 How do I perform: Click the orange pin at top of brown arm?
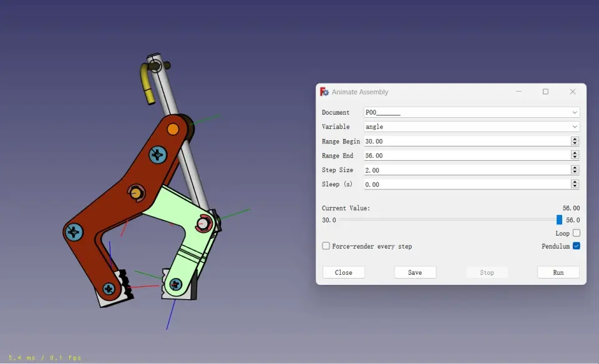pos(173,130)
